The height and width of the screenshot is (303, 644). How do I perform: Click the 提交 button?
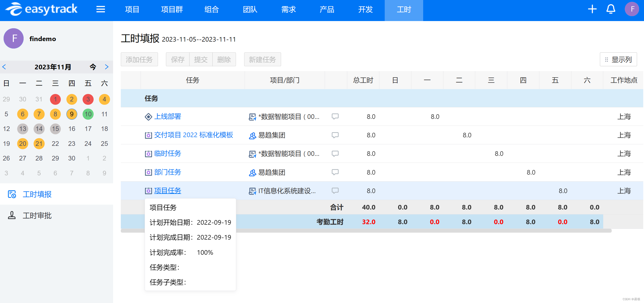coord(201,59)
